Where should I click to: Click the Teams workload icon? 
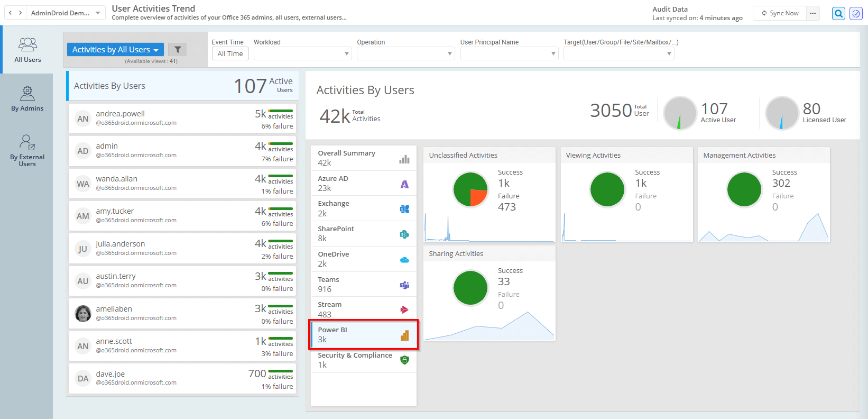(404, 285)
